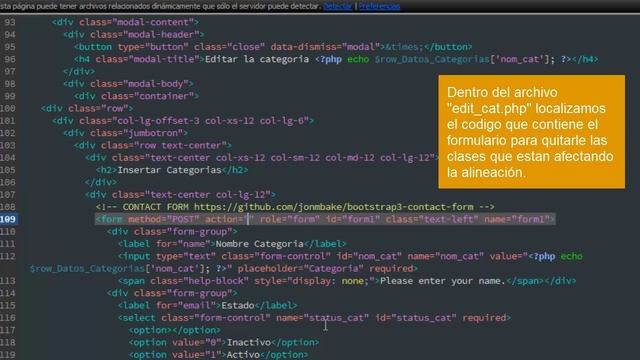640x360 pixels.
Task: Click the class="text-left" attribute in form tag
Action: (x=432, y=219)
